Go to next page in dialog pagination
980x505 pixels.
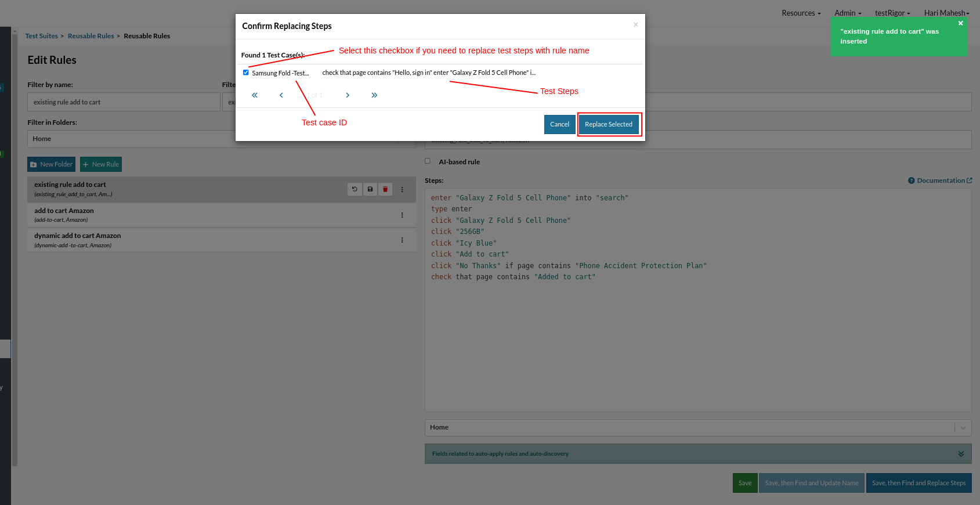tap(348, 95)
